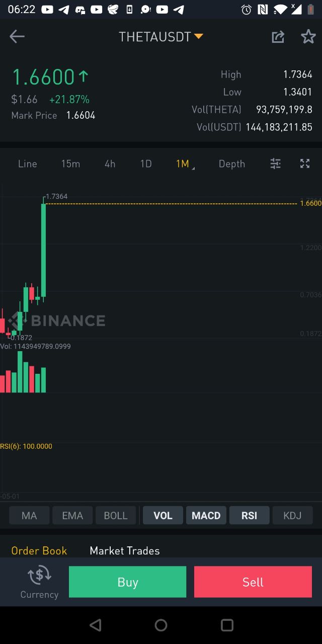Tap Android back triangle button
Viewport: 322px width, 644px height.
pyautogui.click(x=95, y=625)
